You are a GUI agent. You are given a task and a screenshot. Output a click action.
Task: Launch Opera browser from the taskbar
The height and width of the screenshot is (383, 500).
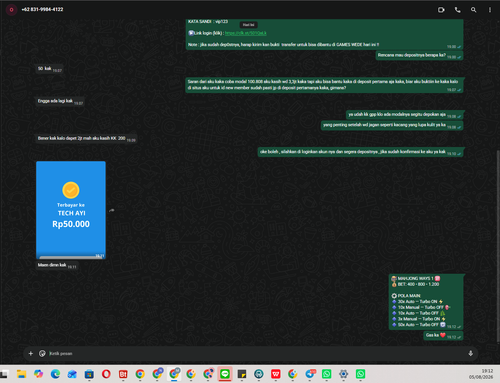tap(106, 374)
